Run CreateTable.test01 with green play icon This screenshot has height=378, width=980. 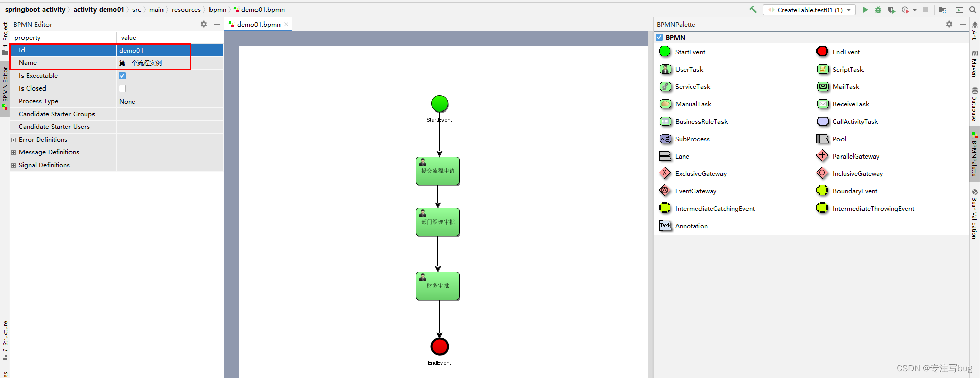click(x=865, y=10)
